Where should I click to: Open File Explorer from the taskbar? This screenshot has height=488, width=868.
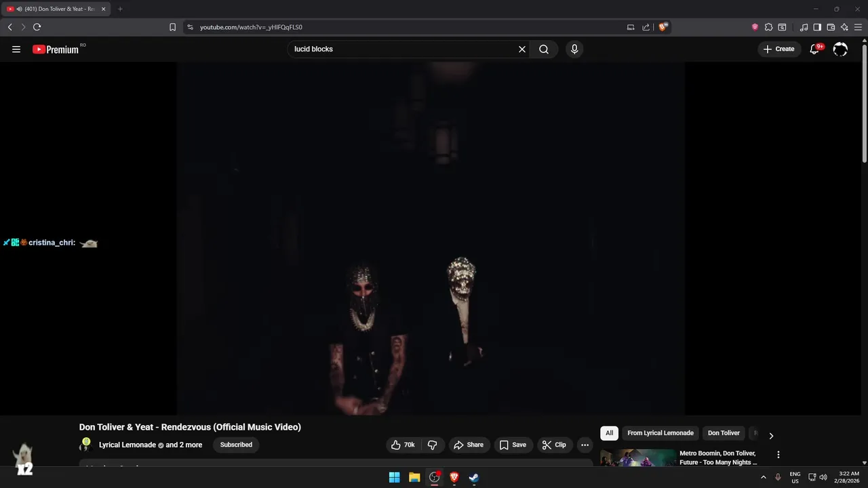(414, 477)
